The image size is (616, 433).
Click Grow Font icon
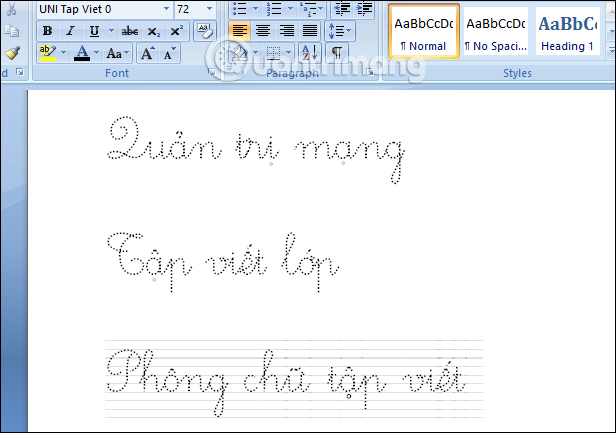click(147, 53)
